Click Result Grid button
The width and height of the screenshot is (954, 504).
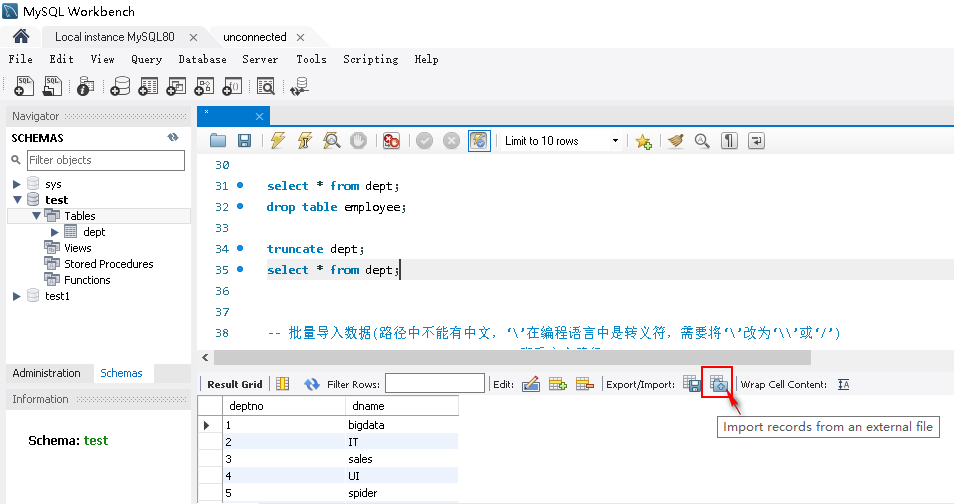tap(235, 384)
